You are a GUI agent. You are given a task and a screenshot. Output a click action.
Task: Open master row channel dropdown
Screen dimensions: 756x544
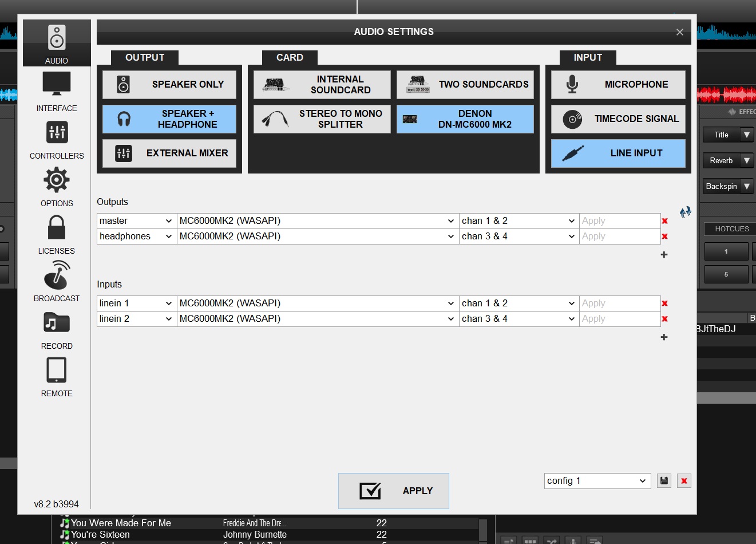(x=518, y=221)
